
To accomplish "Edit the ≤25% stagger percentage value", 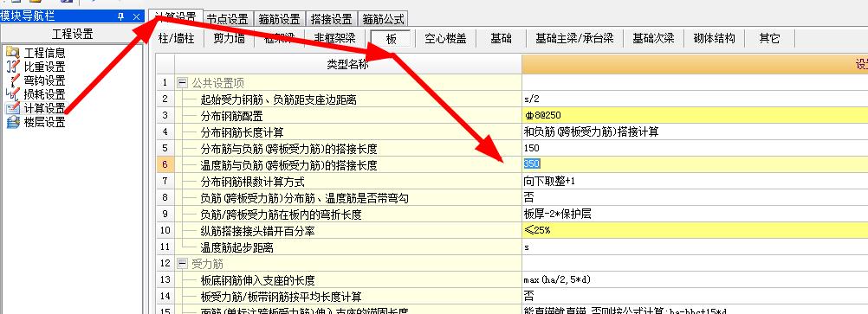I will (695, 230).
